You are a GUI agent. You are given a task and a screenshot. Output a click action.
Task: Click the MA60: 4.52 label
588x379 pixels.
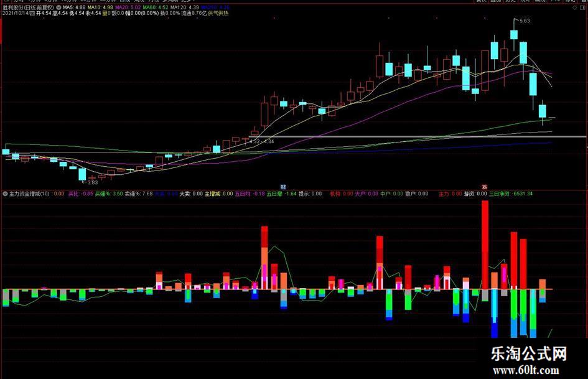[x=156, y=7]
